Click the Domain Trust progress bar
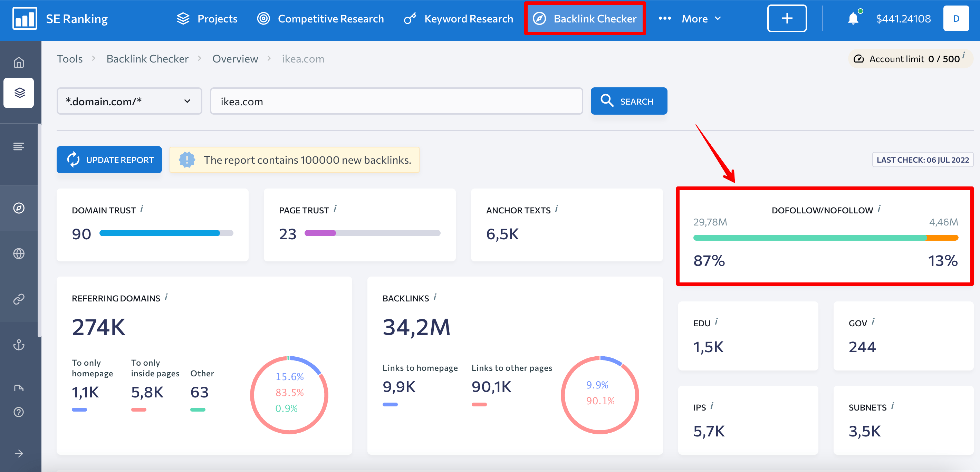Viewport: 980px width, 472px height. pos(166,233)
